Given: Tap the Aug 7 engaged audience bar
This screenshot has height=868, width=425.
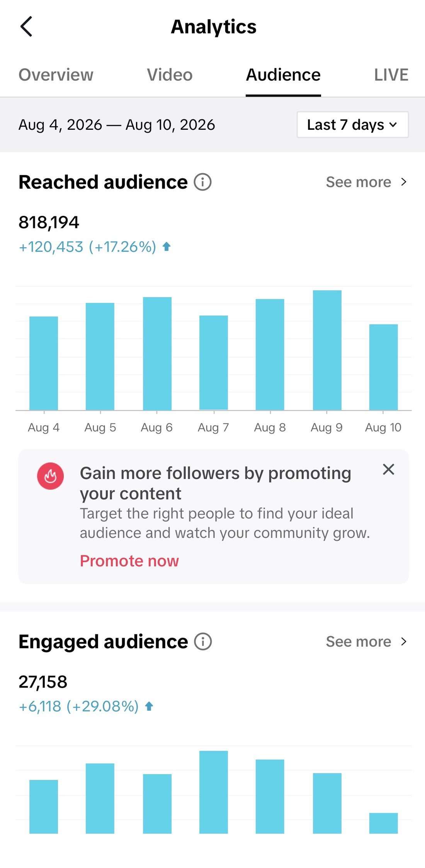Looking at the screenshot, I should (213, 792).
